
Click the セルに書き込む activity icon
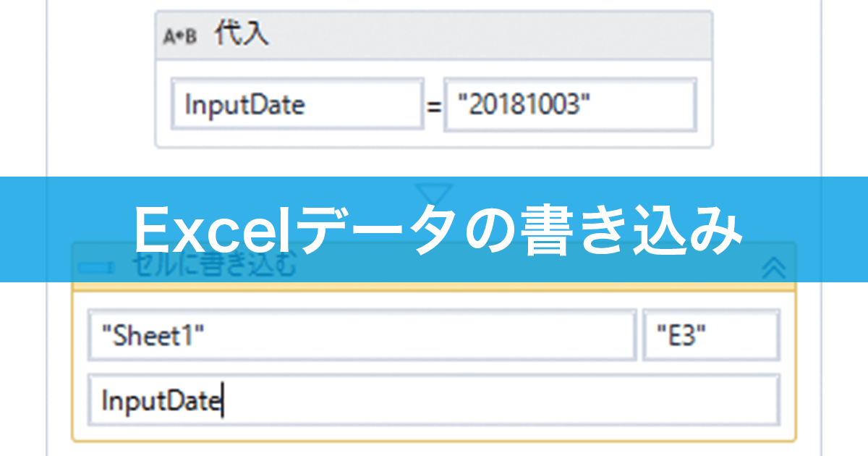(x=96, y=268)
